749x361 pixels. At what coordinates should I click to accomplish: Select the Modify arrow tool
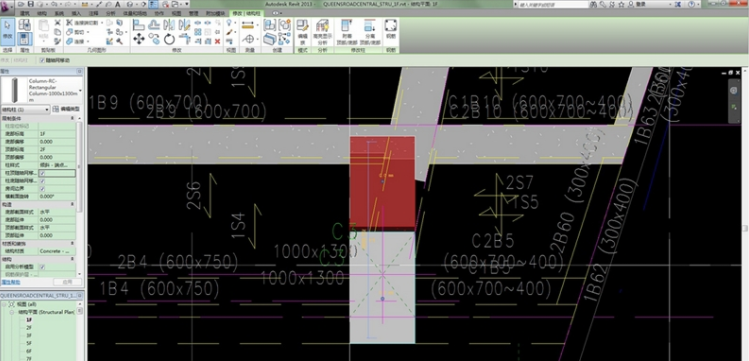(7, 30)
